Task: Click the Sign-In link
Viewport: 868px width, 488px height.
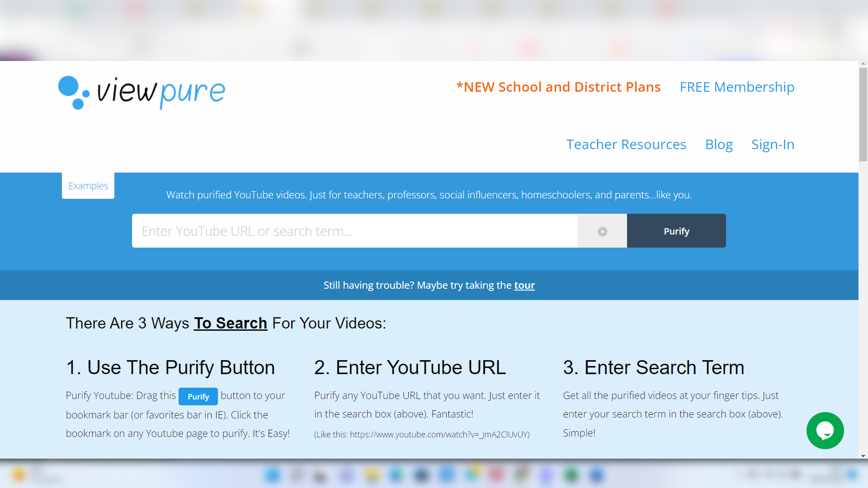Action: click(773, 144)
